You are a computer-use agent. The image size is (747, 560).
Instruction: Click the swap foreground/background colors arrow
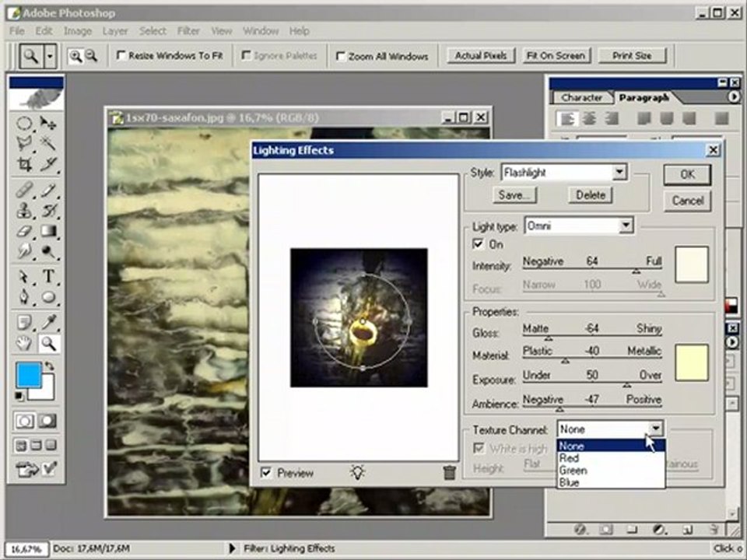click(x=48, y=366)
